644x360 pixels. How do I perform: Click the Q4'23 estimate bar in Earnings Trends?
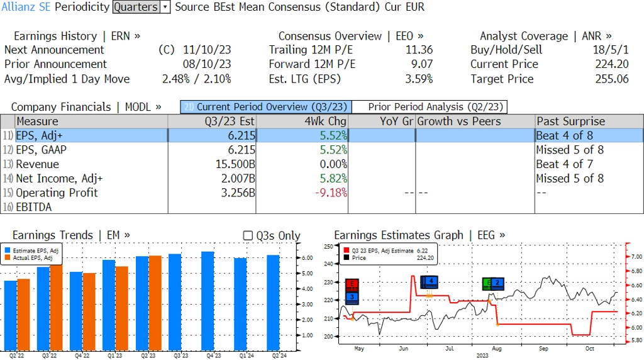point(208,301)
